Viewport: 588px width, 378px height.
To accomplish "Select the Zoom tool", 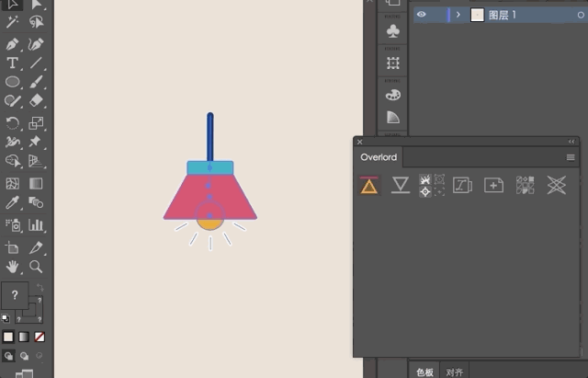I will [36, 267].
